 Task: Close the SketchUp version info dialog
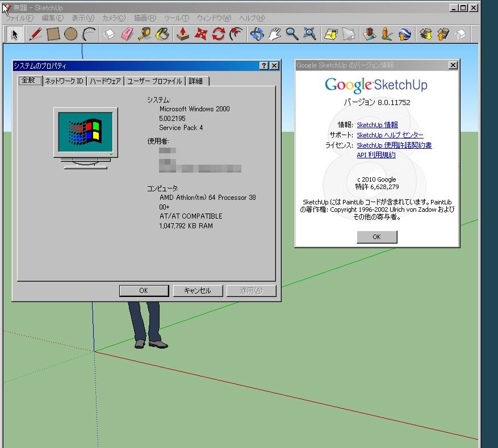(x=453, y=65)
